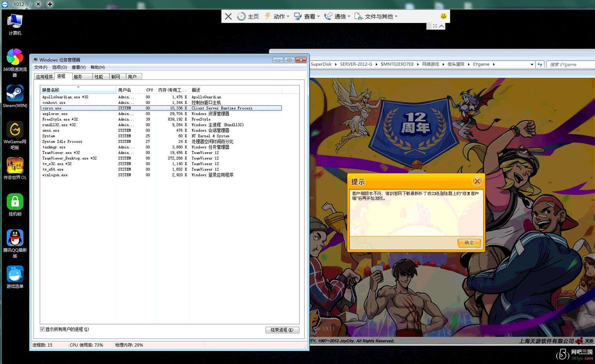The width and height of the screenshot is (595, 364).
Task: Add new tab with plus icon
Action: point(50,4)
